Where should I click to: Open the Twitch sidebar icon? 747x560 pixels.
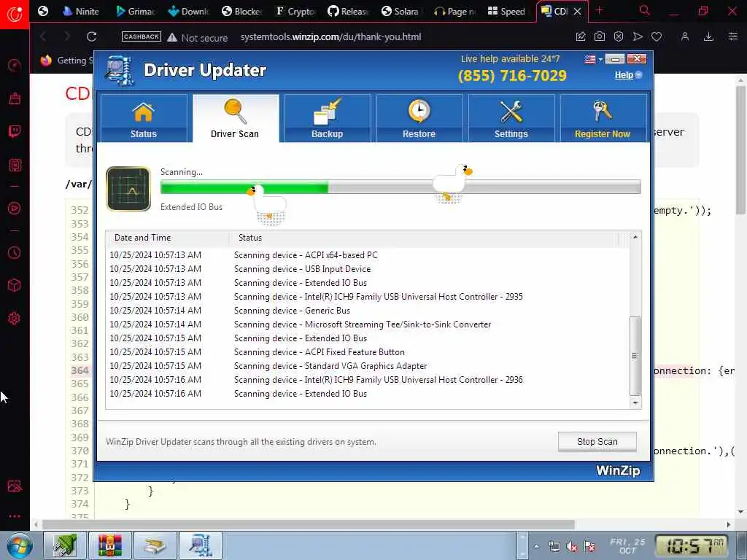15,131
